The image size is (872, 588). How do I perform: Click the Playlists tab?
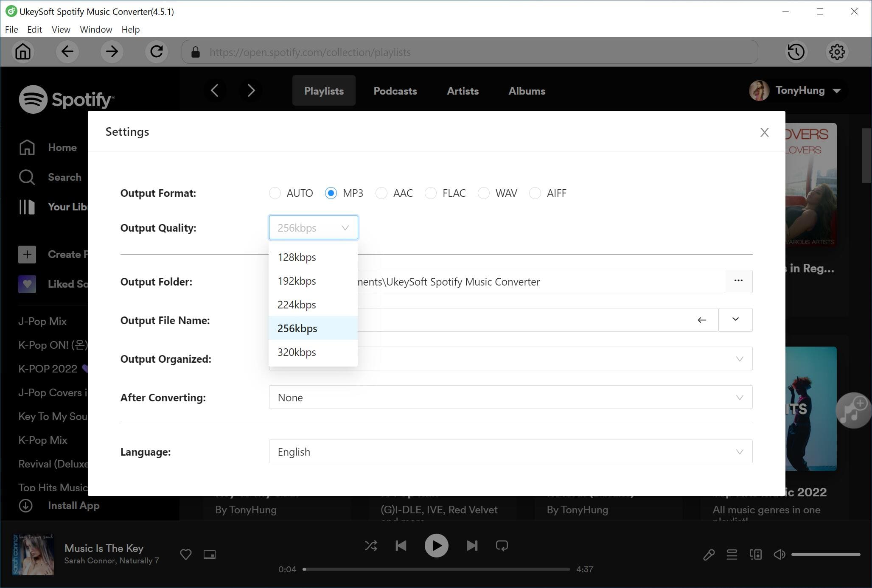pyautogui.click(x=324, y=90)
